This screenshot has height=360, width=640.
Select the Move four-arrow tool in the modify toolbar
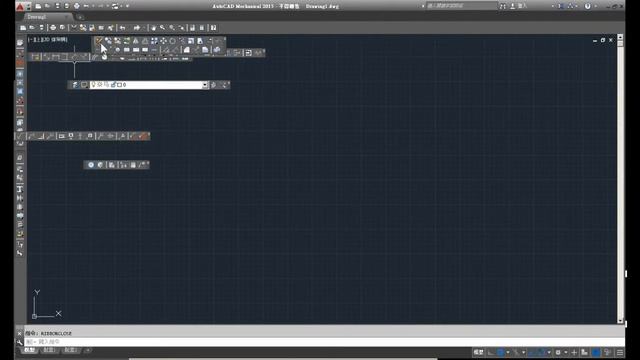pos(163,41)
